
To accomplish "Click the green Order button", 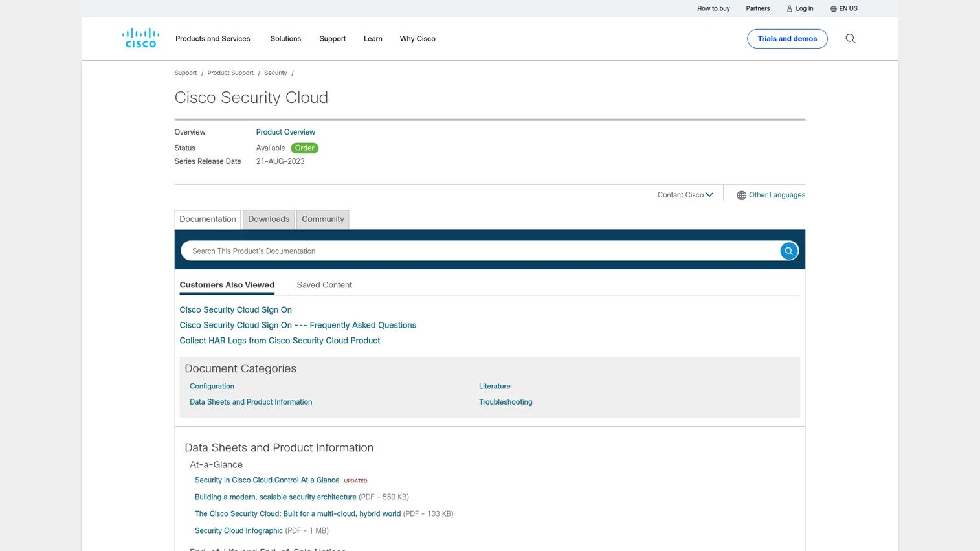I will 305,148.
